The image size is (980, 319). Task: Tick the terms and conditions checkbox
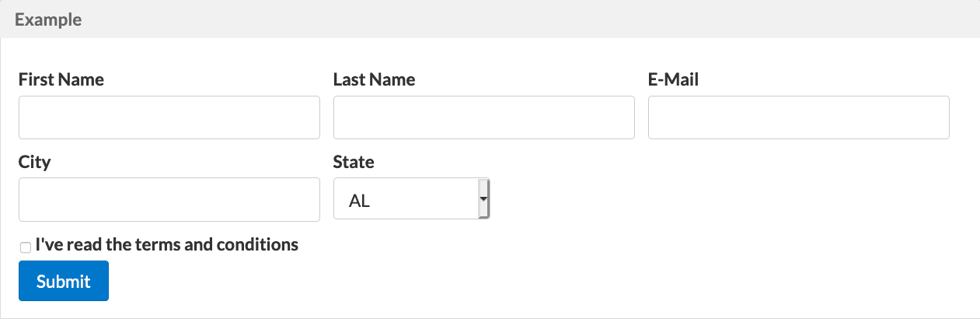pos(25,247)
